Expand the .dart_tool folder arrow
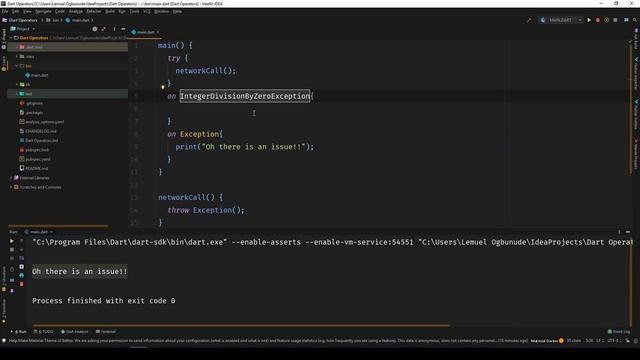640x360 pixels. (x=16, y=47)
